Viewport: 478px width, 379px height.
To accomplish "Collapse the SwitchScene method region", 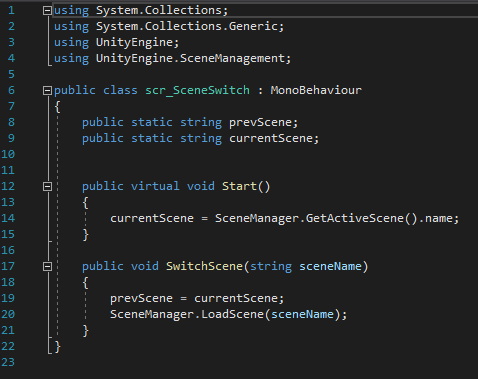I will pyautogui.click(x=47, y=266).
